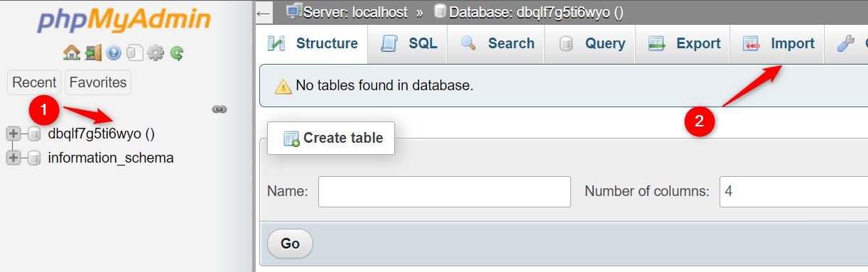Open the Export tab
This screenshot has height=272, width=868.
(684, 43)
